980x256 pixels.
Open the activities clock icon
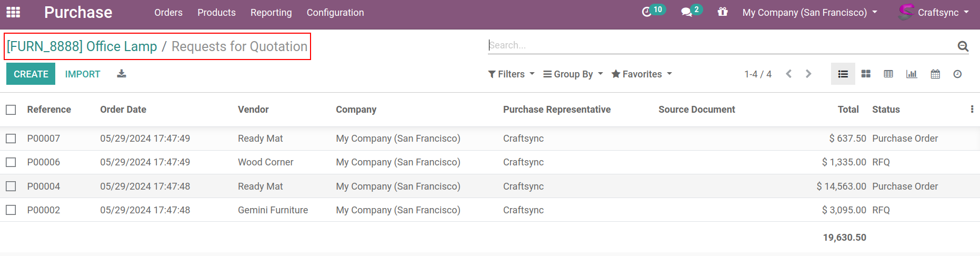(647, 12)
